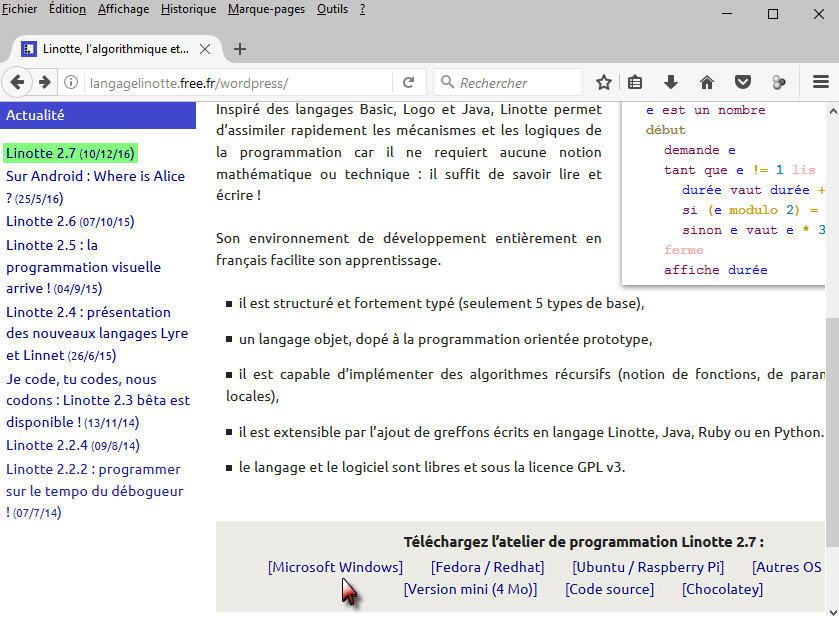Open a new tab with plus button
Screen dimensions: 839x631
coord(240,49)
